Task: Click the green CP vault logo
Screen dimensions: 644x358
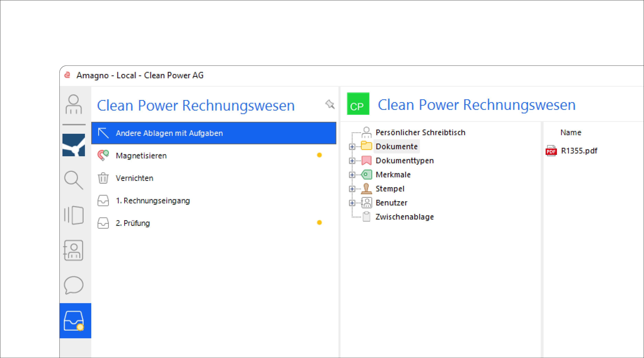Action: [358, 104]
